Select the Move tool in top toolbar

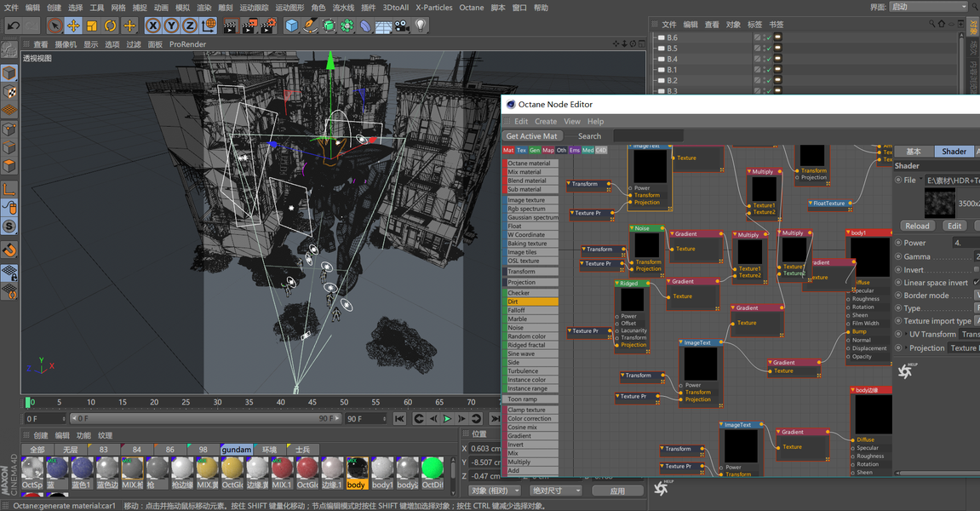pos(73,26)
